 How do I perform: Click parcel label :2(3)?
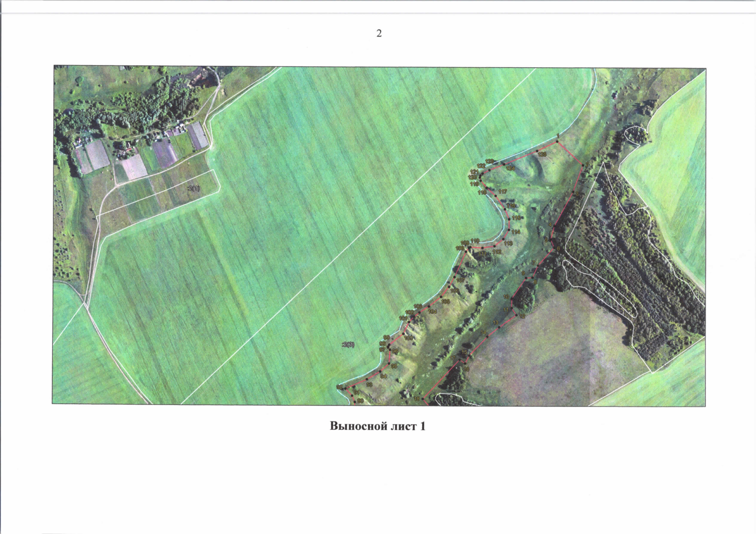click(348, 344)
